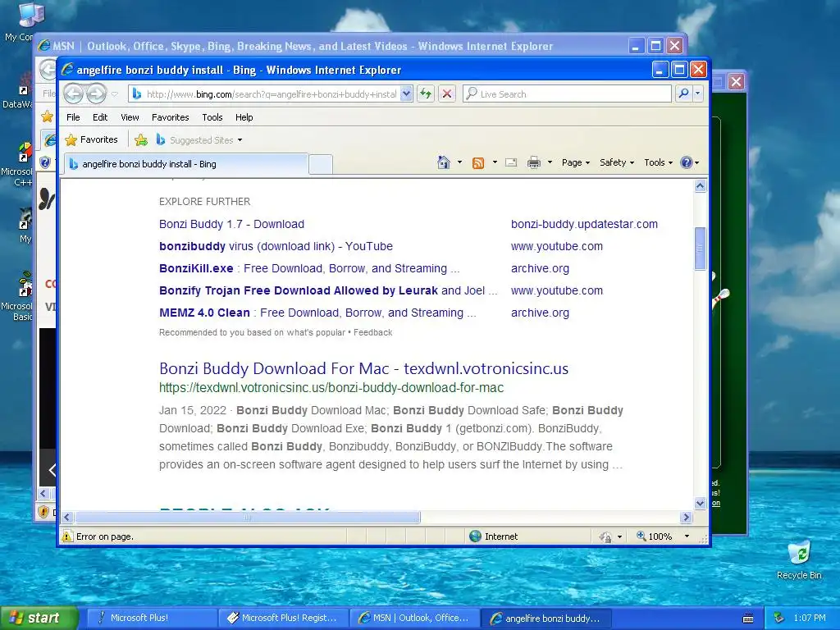
Task: Click the Feedback link under recommendations
Action: coord(373,333)
